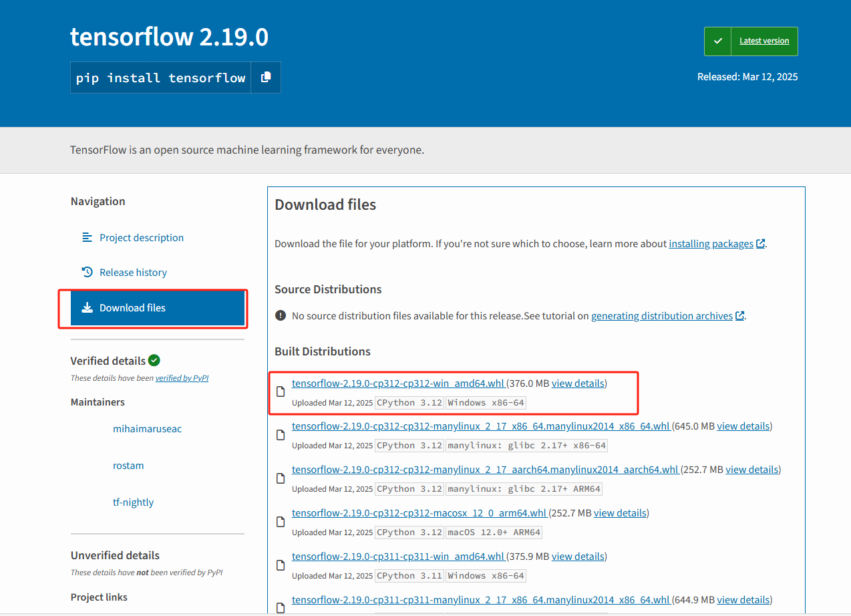Click the TensorFlow open source framework summary text
851x616 pixels.
246,150
